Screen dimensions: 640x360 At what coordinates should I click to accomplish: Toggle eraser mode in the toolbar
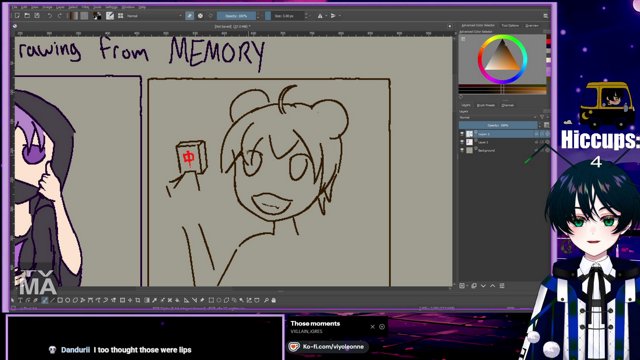tap(189, 16)
